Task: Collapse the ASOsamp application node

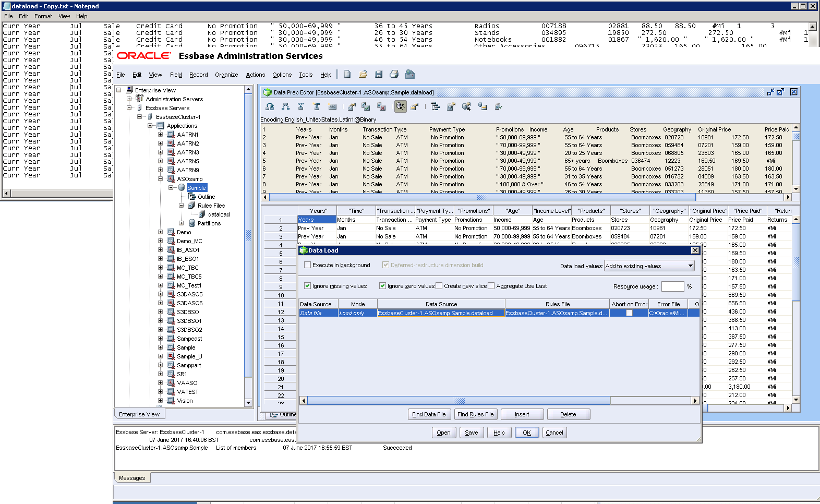Action: (x=161, y=179)
